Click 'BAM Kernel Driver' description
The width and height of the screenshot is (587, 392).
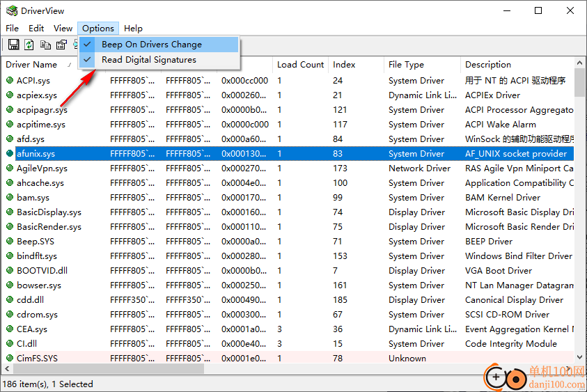click(502, 197)
